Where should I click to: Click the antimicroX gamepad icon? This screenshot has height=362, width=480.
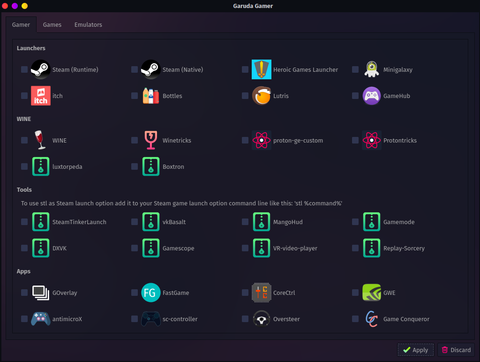point(41,319)
